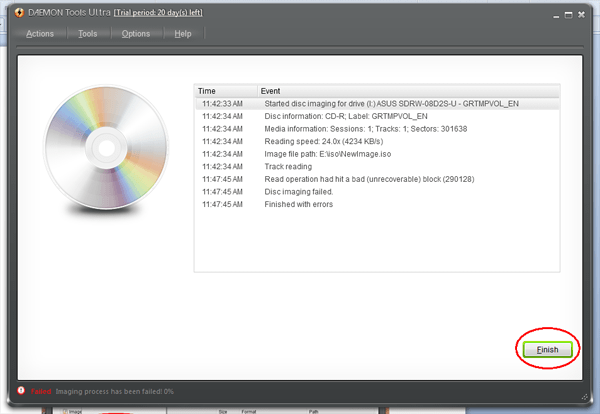Minimize the DAEMON Tools Ultra window
This screenshot has height=414, width=600.
[556, 15]
